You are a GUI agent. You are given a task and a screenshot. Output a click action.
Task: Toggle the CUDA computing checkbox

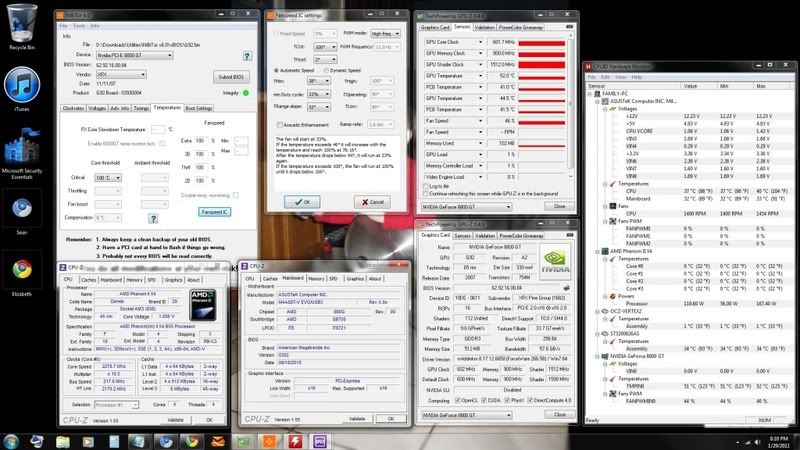pos(484,401)
